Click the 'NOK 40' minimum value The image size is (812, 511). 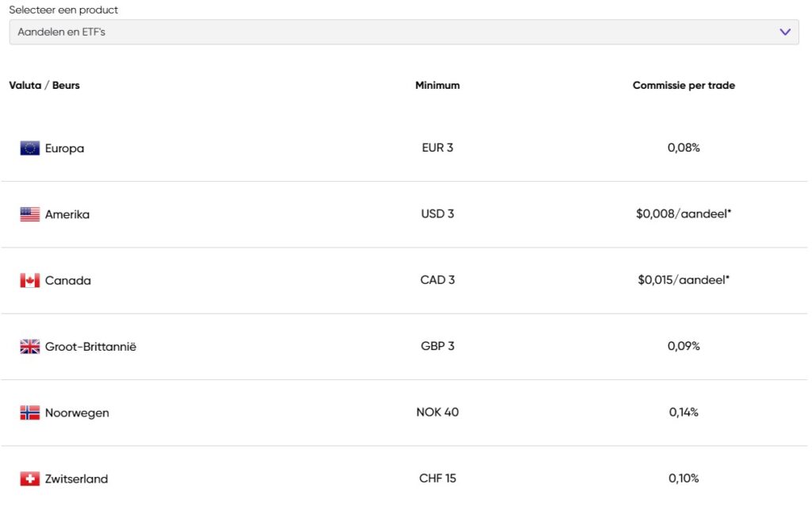(437, 413)
